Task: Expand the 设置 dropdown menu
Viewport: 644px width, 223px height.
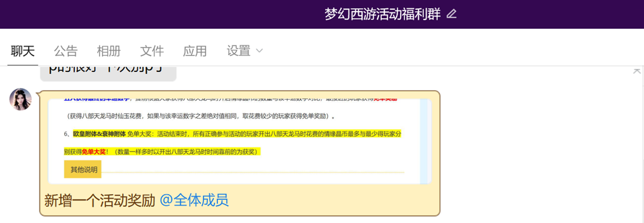Action: coord(245,51)
